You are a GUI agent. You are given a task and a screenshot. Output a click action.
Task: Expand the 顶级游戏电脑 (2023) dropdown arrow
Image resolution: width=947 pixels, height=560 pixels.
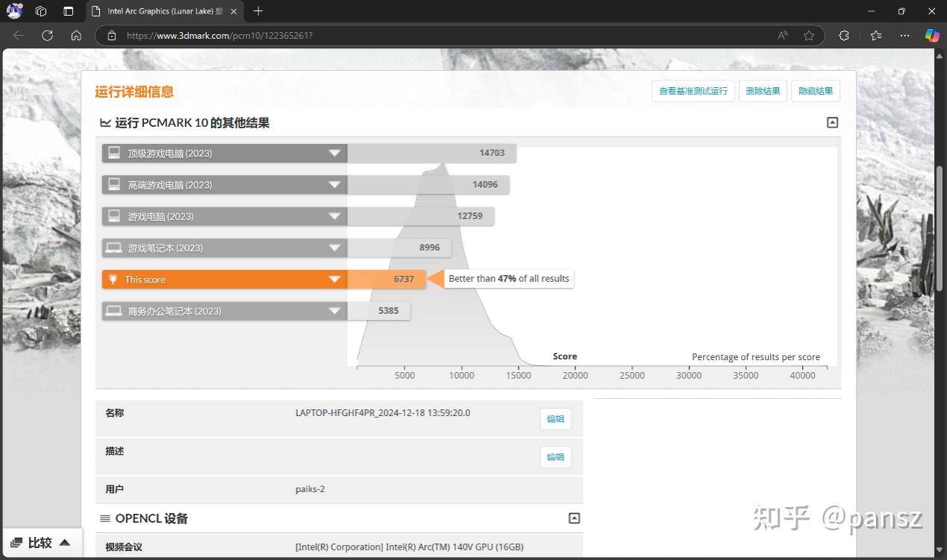334,153
